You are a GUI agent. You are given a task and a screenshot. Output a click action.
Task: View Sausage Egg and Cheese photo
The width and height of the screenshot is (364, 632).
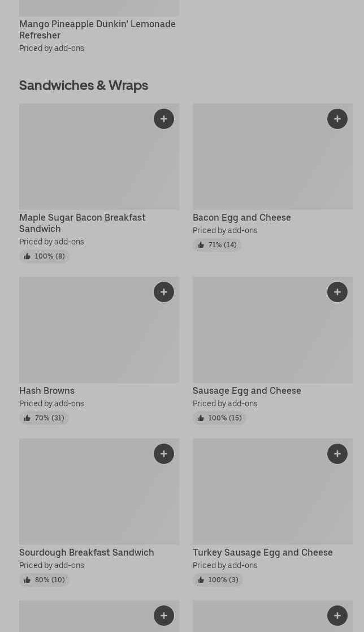tap(272, 330)
